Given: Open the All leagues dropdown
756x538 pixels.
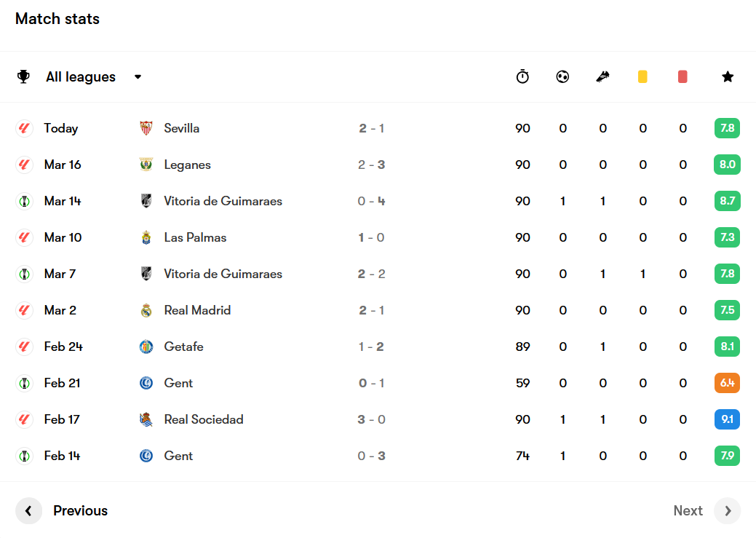Looking at the screenshot, I should (81, 76).
